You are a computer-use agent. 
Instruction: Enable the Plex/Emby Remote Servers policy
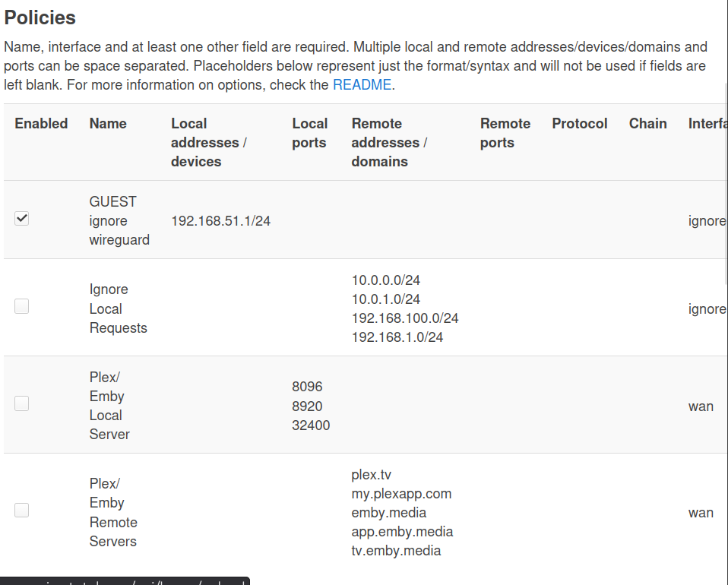(22, 510)
